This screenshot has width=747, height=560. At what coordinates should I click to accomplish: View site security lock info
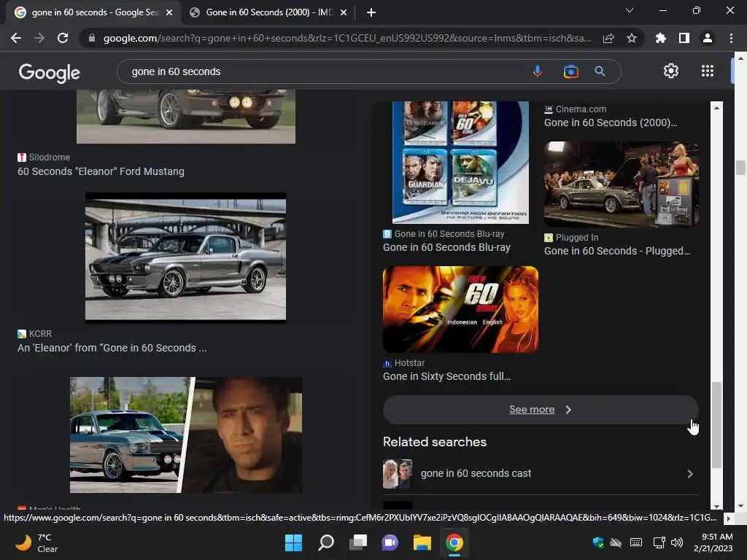click(x=92, y=38)
